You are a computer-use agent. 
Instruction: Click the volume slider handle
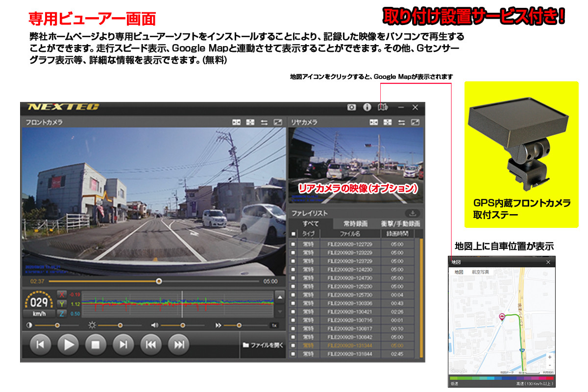[183, 325]
